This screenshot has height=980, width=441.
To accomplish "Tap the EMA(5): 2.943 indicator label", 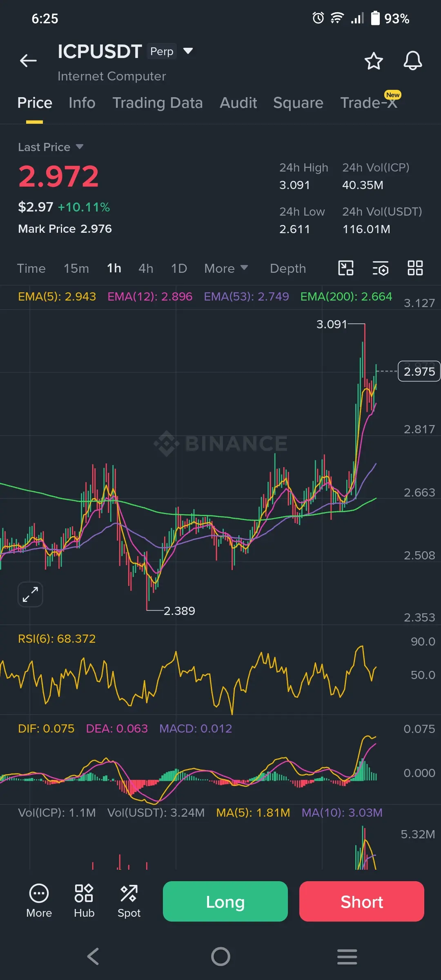I will [x=57, y=296].
